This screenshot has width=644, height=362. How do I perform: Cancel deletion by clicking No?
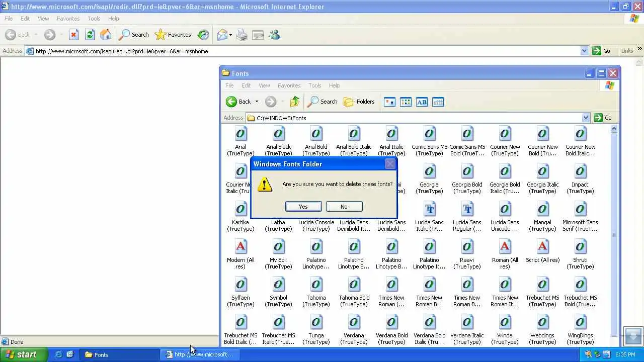[344, 207]
